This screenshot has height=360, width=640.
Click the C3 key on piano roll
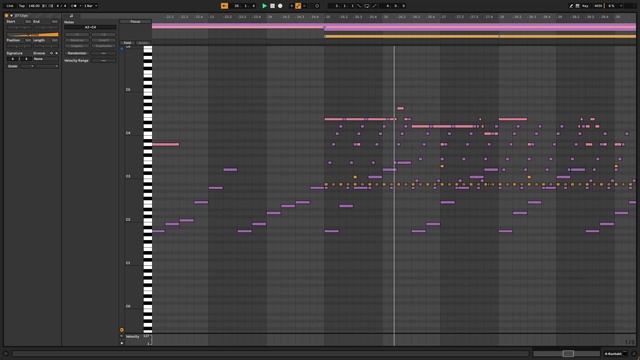click(147, 178)
